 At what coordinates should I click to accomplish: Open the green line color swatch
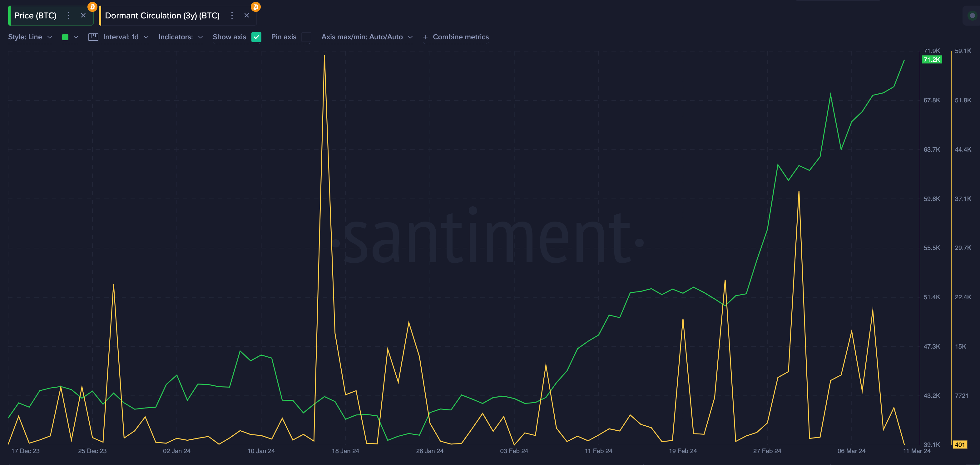pos(66,37)
